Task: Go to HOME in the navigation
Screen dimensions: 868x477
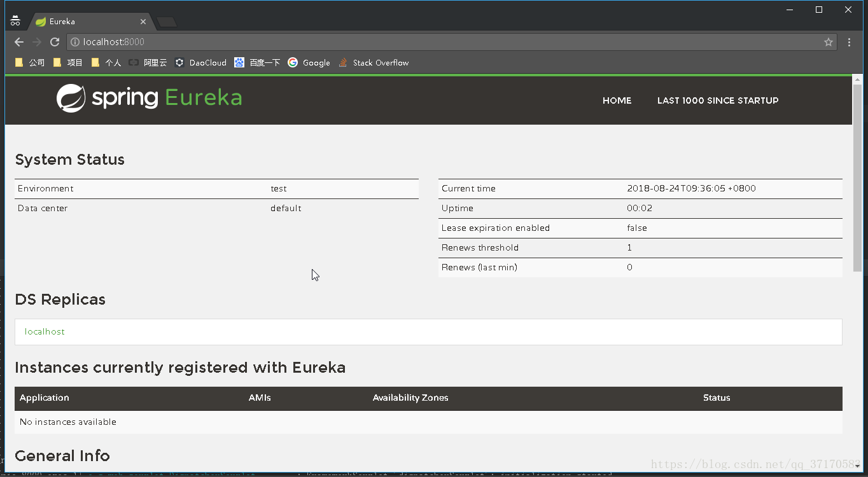Action: [617, 100]
